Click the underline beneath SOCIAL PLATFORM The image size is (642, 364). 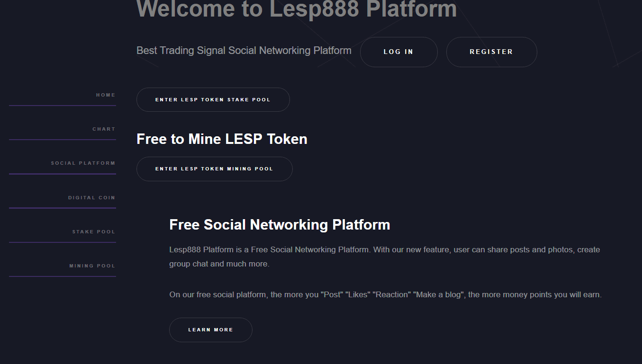62,175
